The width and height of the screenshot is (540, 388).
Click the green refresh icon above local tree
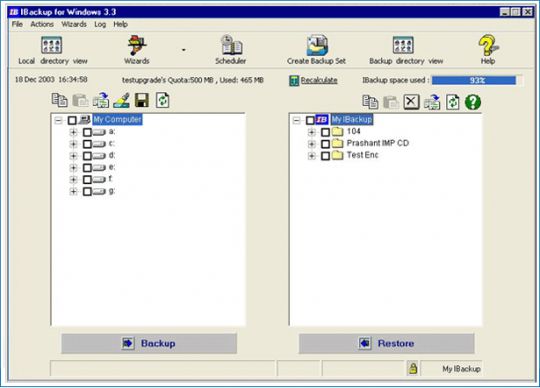click(163, 100)
